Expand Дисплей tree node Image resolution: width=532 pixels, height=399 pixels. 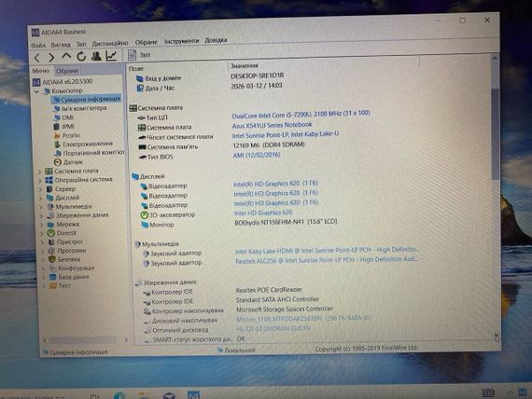(40, 199)
